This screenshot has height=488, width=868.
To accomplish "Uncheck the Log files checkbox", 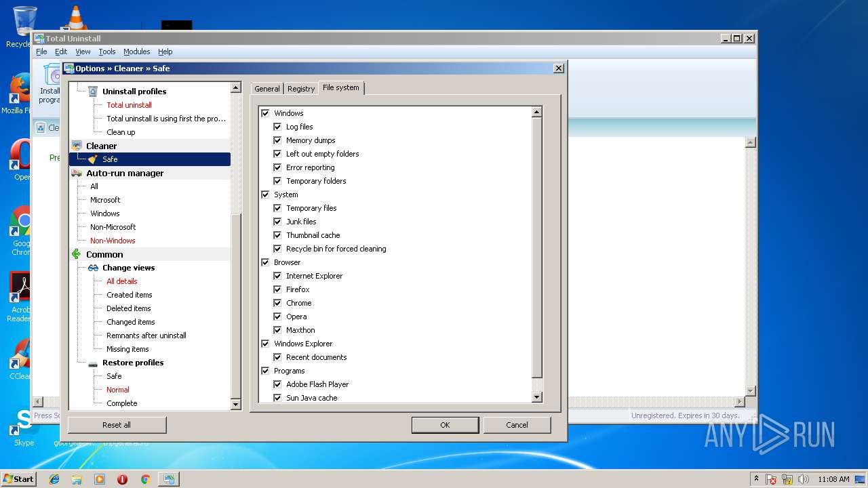I will pos(277,127).
